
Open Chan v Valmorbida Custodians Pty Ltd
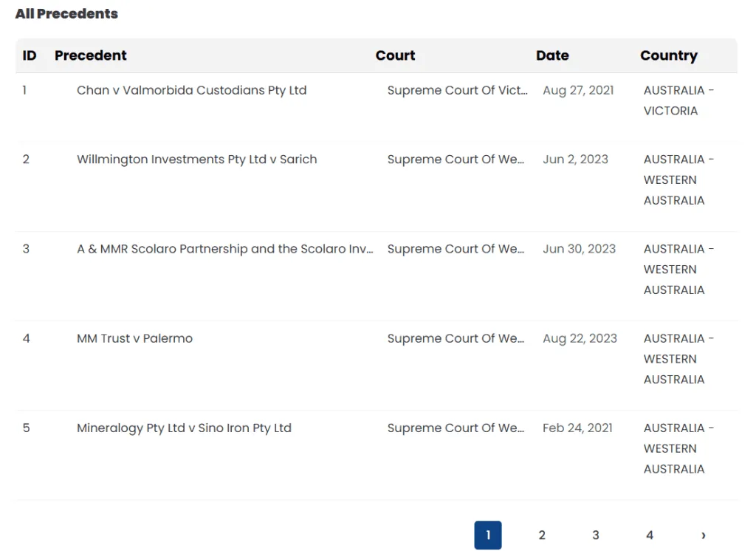(191, 90)
